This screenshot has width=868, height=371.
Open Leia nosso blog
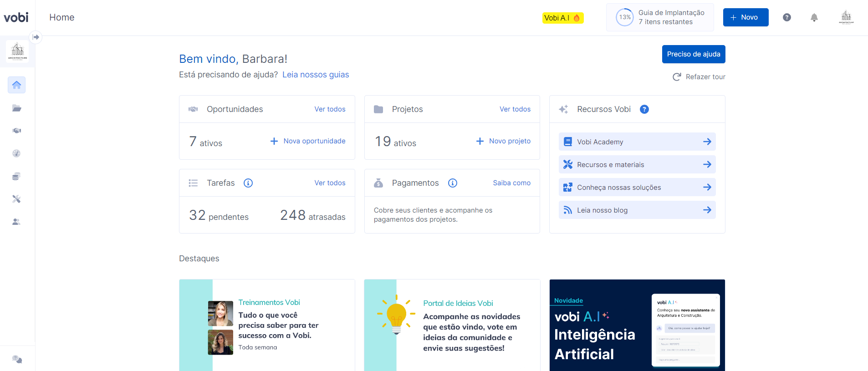click(637, 210)
